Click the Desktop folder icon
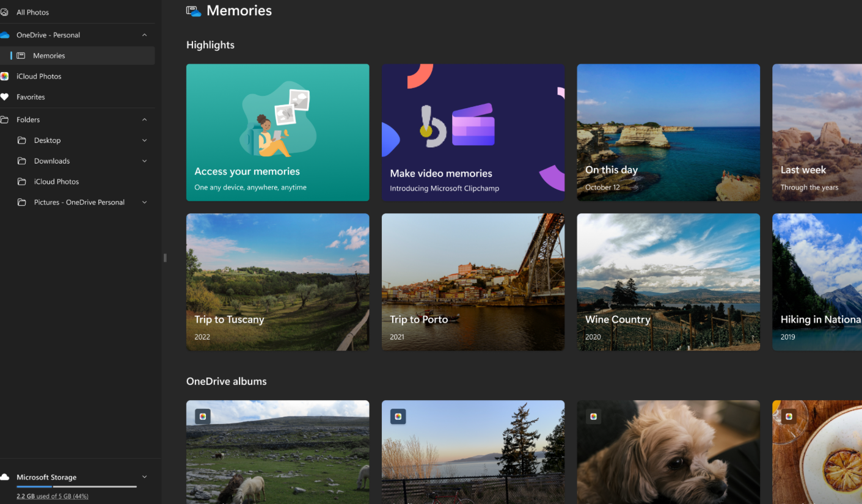This screenshot has width=862, height=504. pos(22,141)
